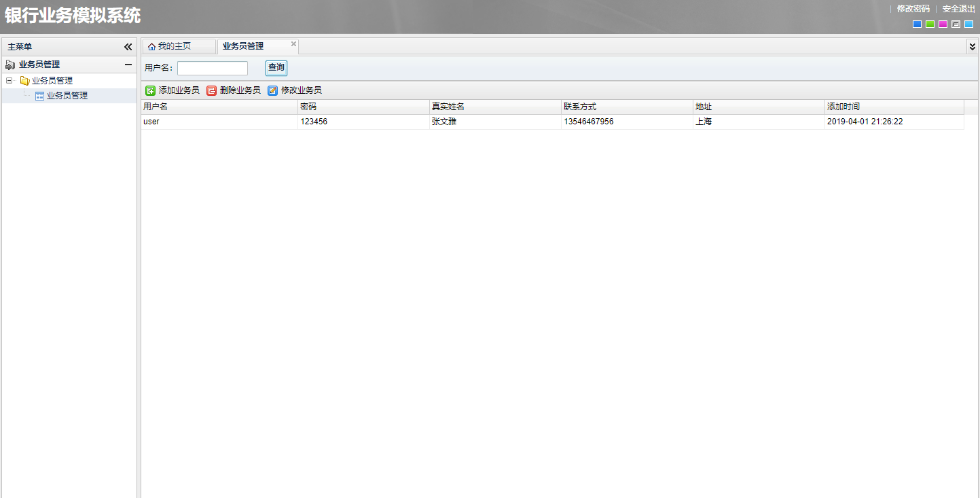Image resolution: width=980 pixels, height=498 pixels.
Task: Click the 密码 column header
Action: [363, 107]
